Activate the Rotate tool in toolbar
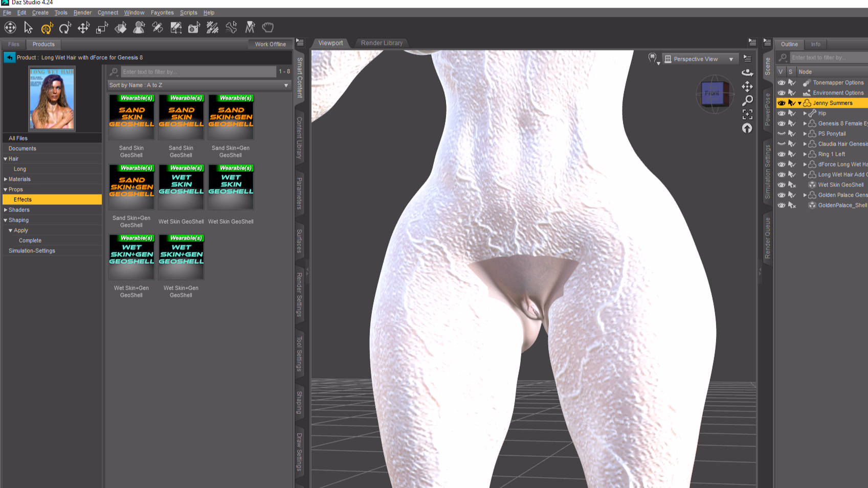868x488 pixels. click(65, 28)
